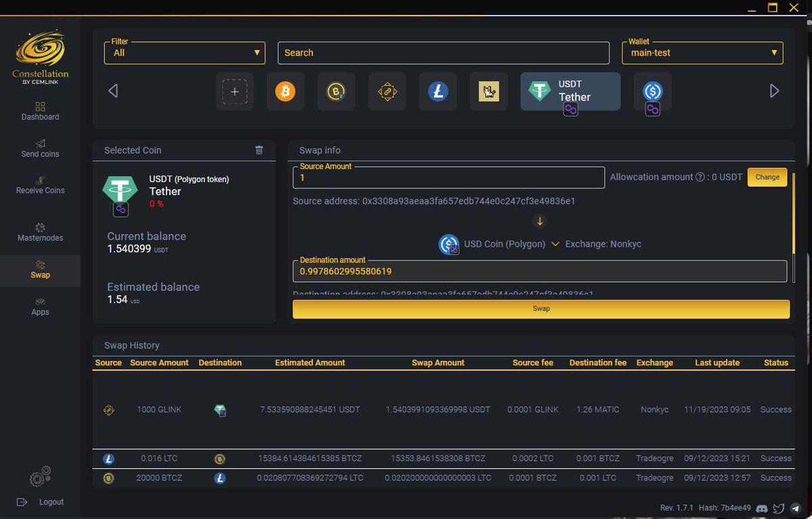812x519 pixels.
Task: Select the pointing-hand coin icon
Action: (x=489, y=91)
